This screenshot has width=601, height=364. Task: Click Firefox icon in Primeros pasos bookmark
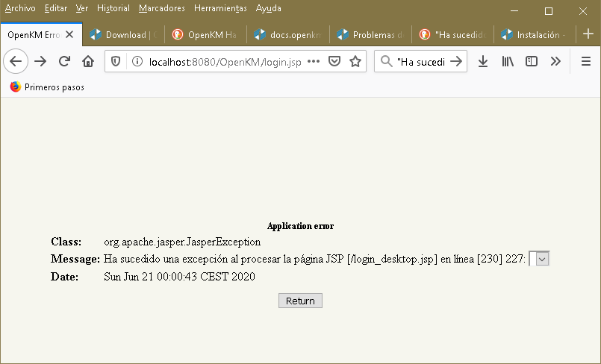pos(16,87)
